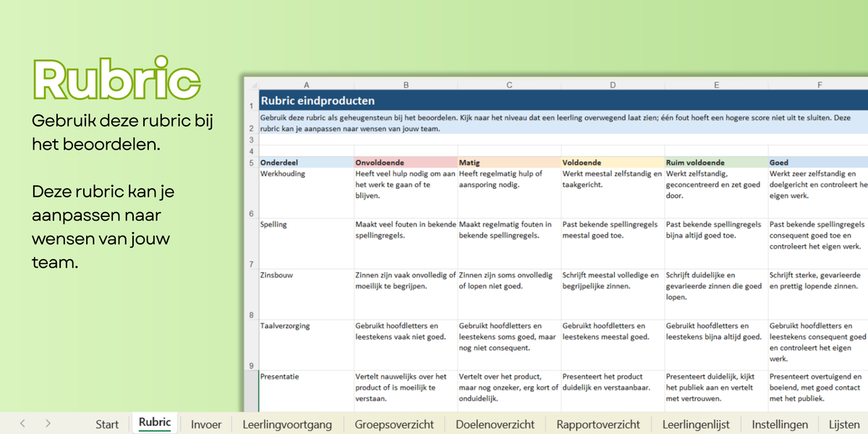Click 'Zinnen zijn vaak onvolledig' cell
Image resolution: width=868 pixels, height=434 pixels.
[x=406, y=294]
